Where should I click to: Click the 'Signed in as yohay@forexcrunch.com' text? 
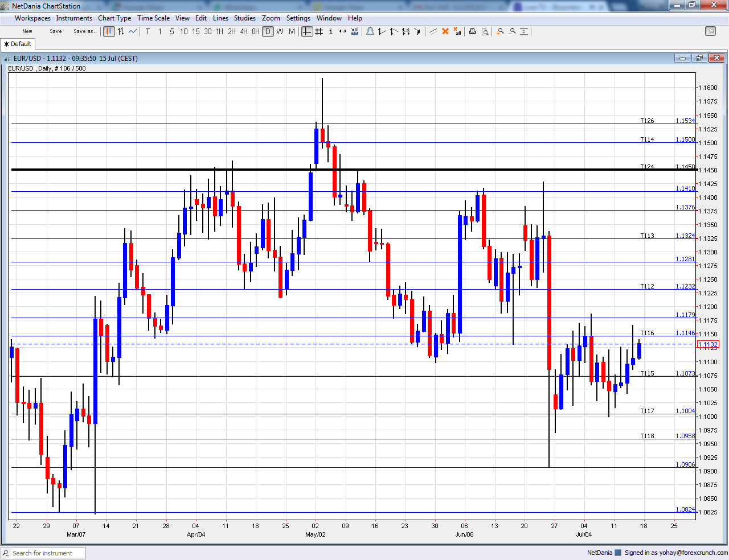coord(676,553)
